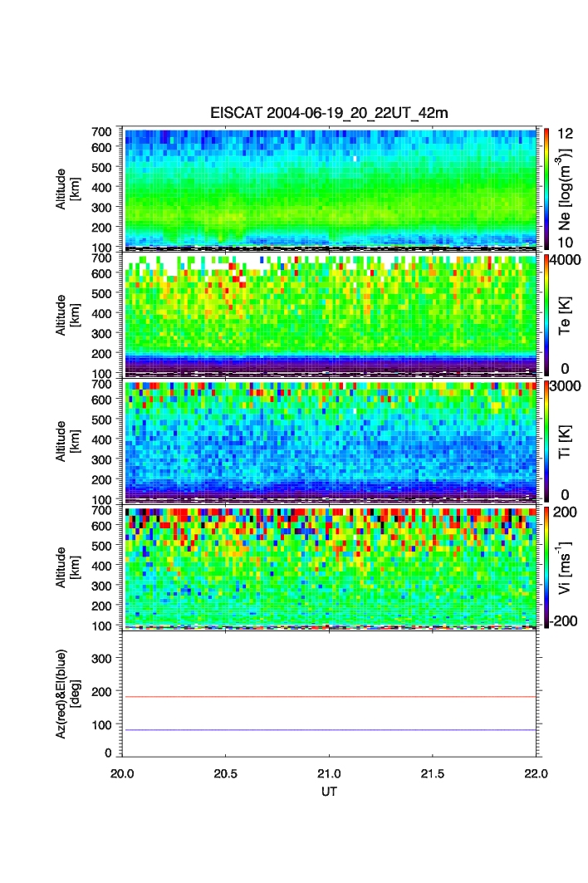Click the 21.0 tick label on the time axis
The height and width of the screenshot is (883, 588).
[x=330, y=773]
